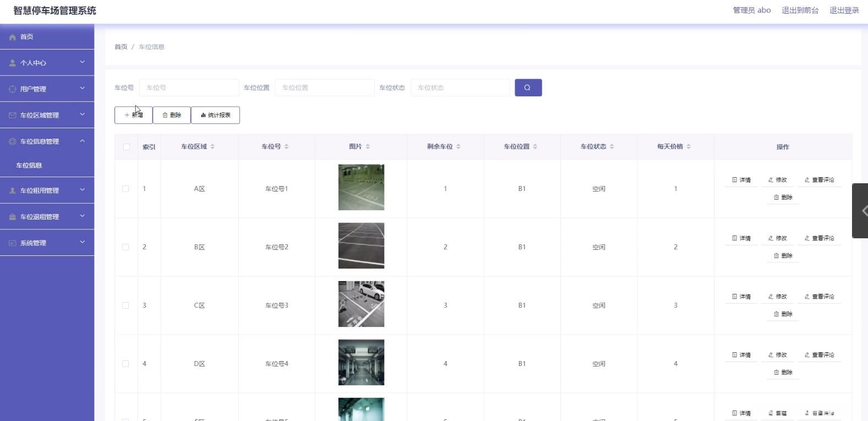The width and height of the screenshot is (868, 421).
Task: Go to 首页 in the breadcrumb
Action: pyautogui.click(x=121, y=47)
